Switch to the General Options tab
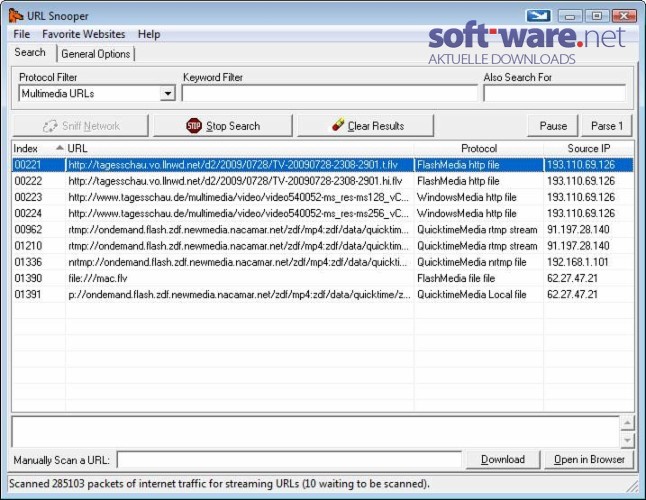Viewport: 646px width, 500px height. click(96, 54)
